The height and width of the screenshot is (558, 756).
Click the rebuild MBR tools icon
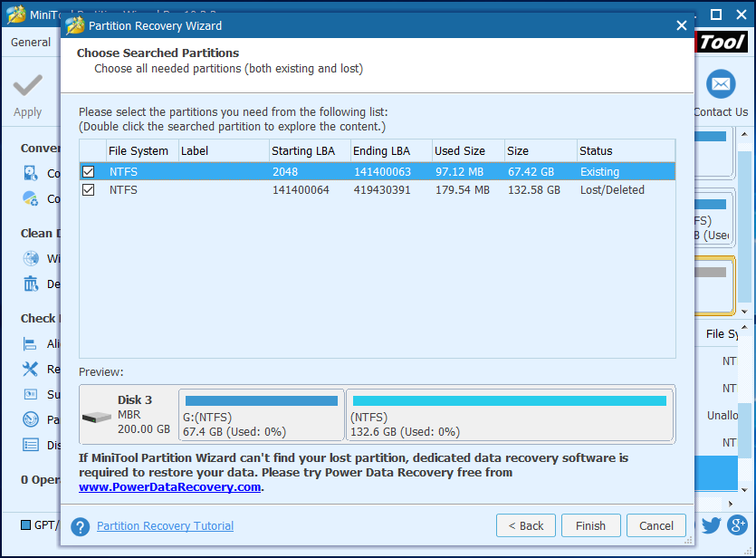(x=31, y=369)
